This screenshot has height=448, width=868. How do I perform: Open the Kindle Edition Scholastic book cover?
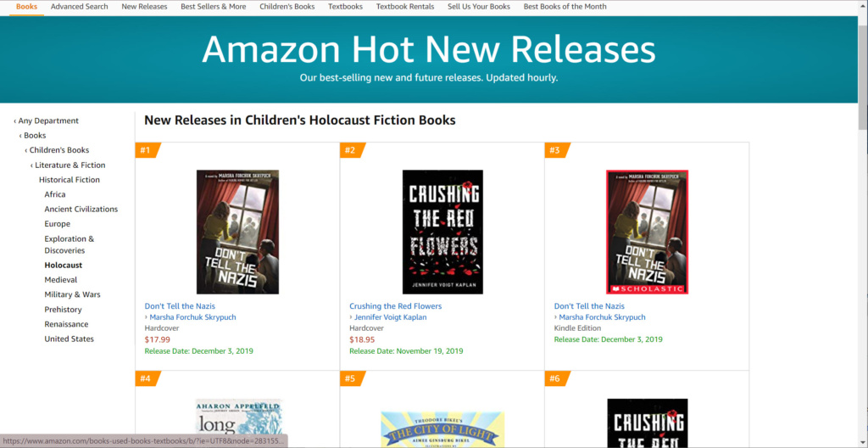(647, 232)
